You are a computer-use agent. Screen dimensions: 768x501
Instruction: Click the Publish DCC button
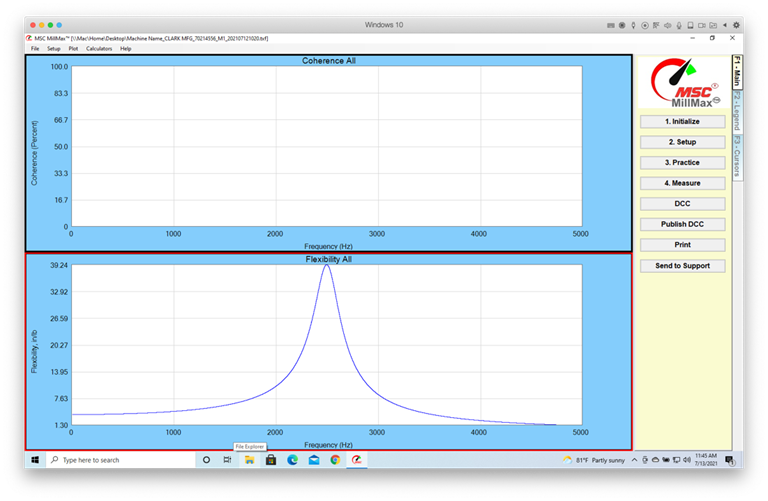pos(682,224)
